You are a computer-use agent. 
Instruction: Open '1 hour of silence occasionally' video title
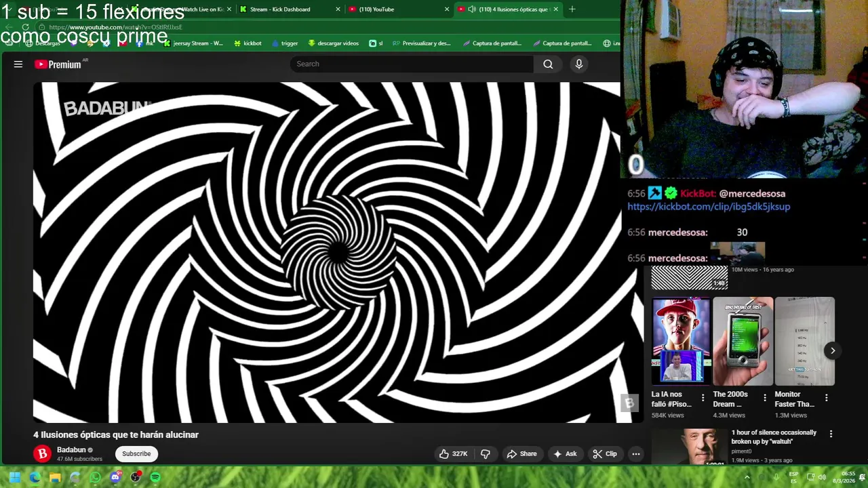pos(774,436)
